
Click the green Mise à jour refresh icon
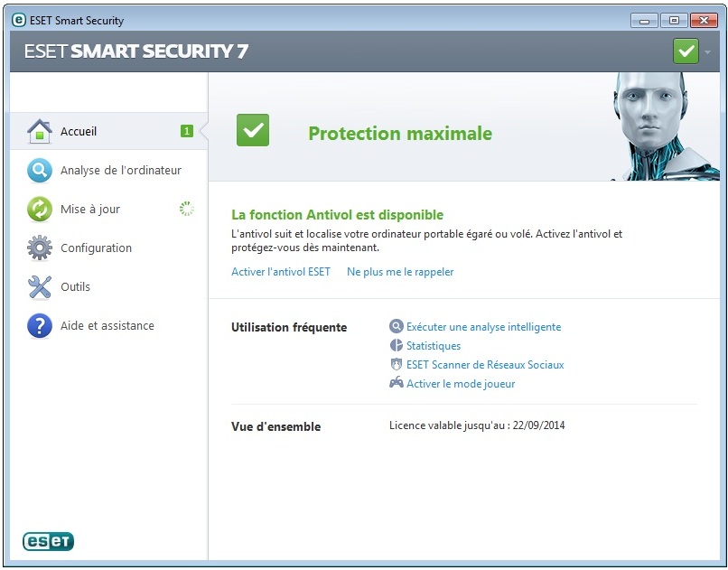40,210
